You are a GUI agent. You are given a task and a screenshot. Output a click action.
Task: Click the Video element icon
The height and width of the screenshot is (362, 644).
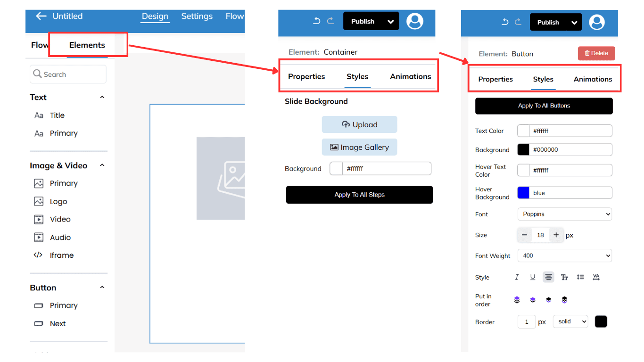tap(39, 219)
